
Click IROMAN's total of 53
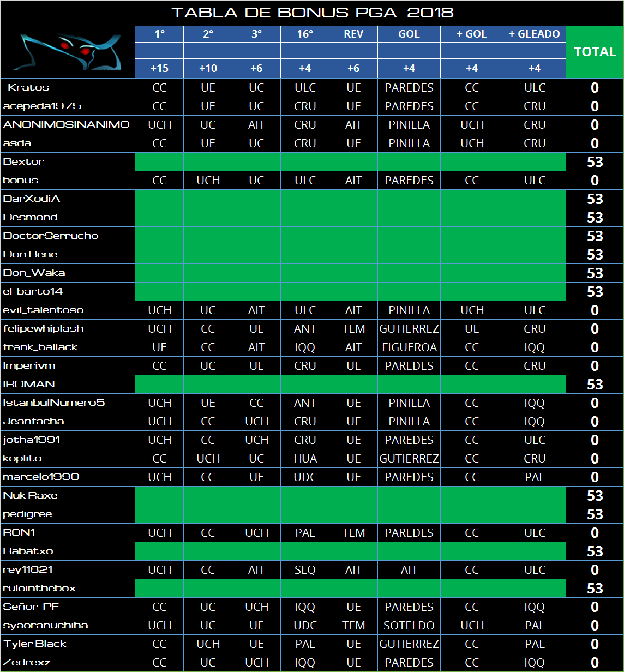(595, 385)
